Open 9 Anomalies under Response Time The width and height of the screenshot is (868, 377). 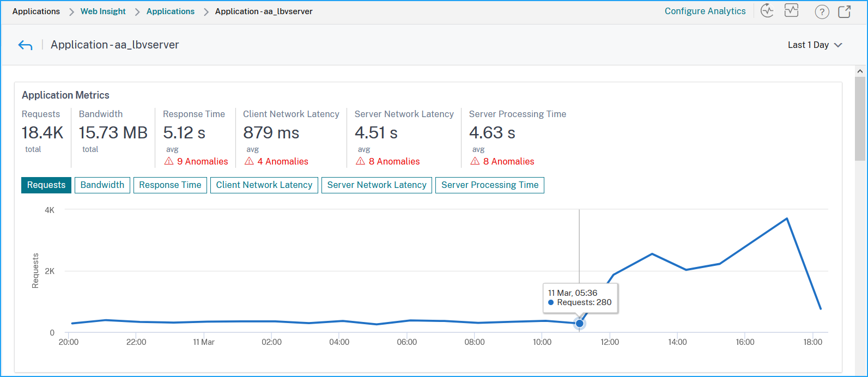click(203, 161)
